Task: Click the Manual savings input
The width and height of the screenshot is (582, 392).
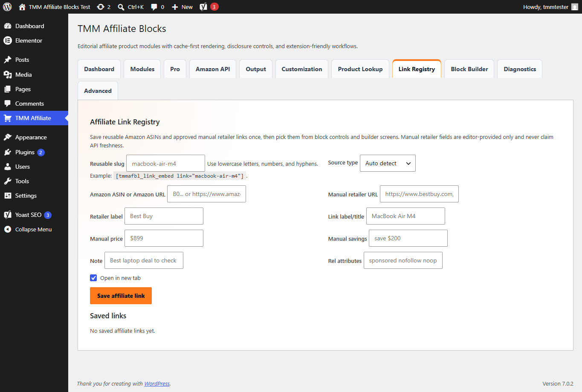Action: click(x=408, y=238)
